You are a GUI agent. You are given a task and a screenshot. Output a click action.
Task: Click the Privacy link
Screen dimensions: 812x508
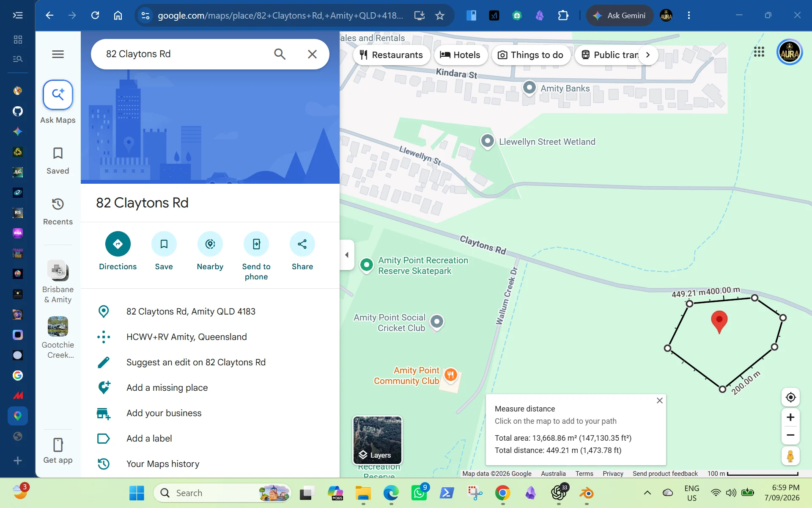point(613,473)
